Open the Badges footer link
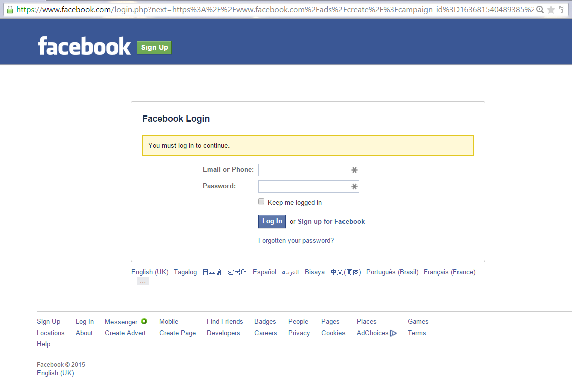572x392 pixels. [265, 322]
